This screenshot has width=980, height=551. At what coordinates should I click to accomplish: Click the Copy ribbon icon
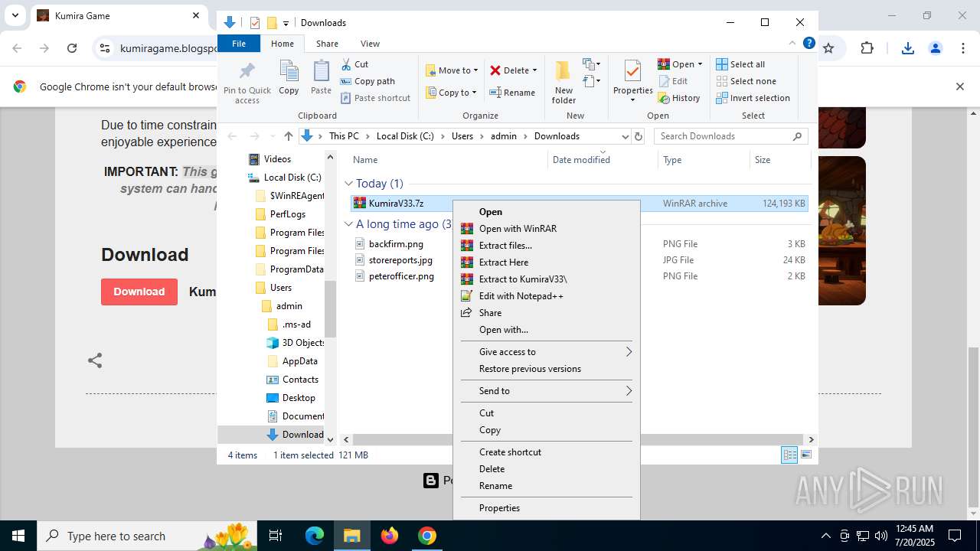289,72
